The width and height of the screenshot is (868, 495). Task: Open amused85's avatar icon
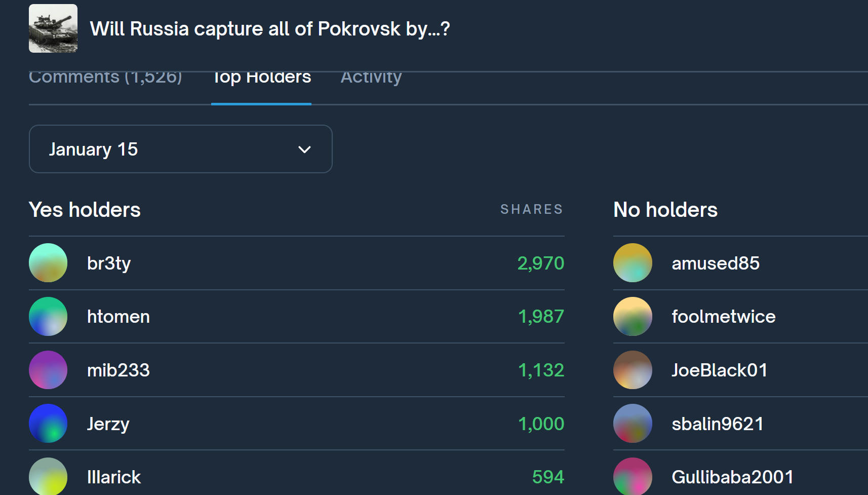click(633, 263)
